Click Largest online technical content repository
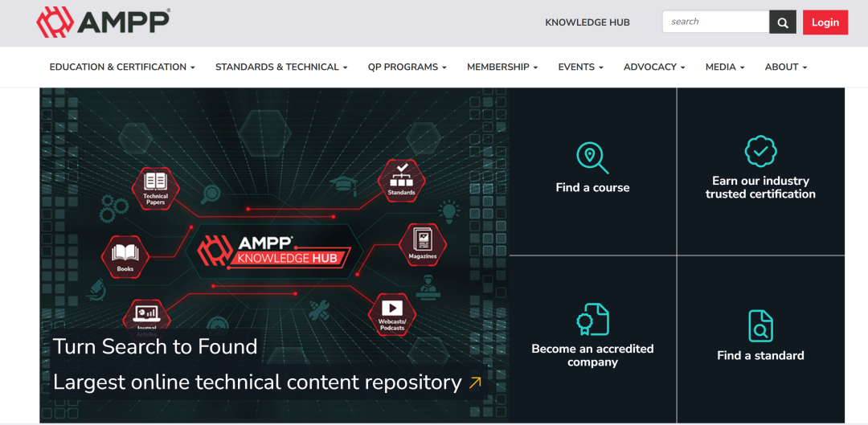 pyautogui.click(x=257, y=382)
